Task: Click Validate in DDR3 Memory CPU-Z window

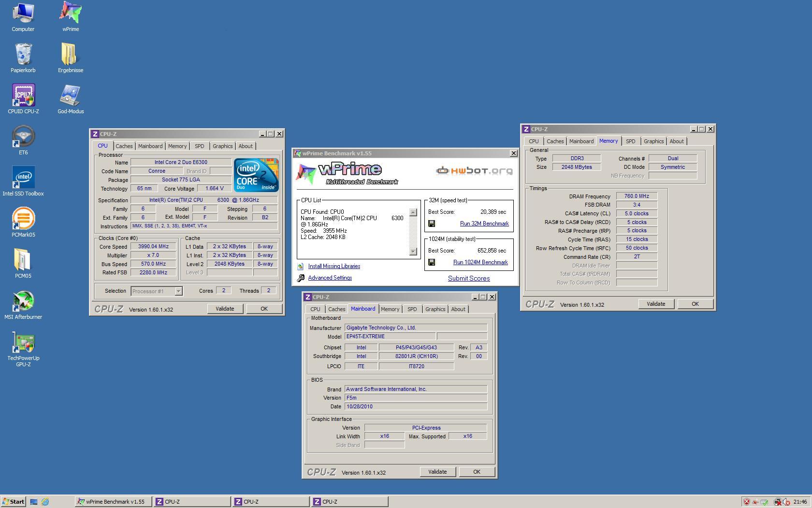Action: 656,304
